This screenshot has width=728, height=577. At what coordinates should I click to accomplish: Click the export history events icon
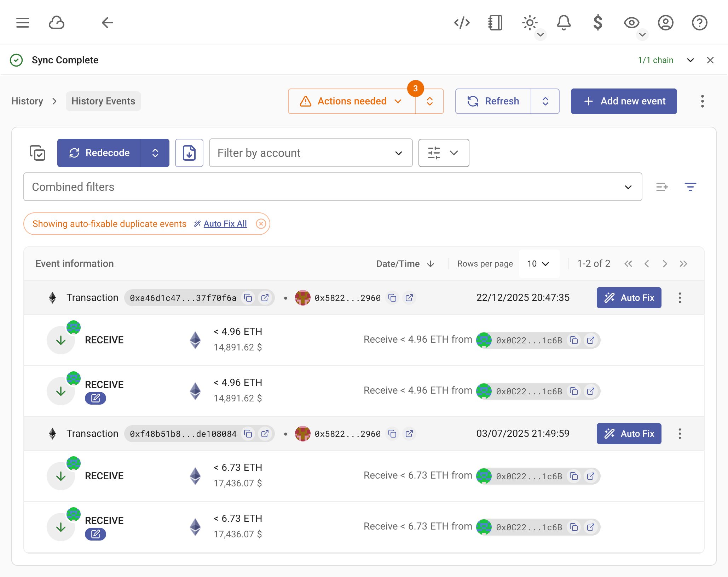coord(189,153)
